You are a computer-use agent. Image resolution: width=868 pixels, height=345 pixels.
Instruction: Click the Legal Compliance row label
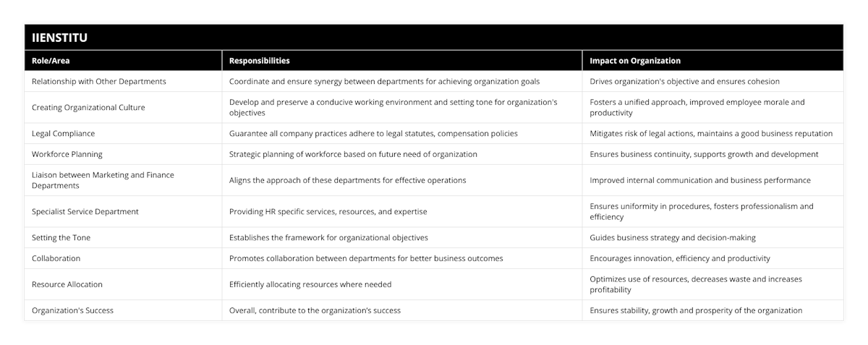click(64, 134)
